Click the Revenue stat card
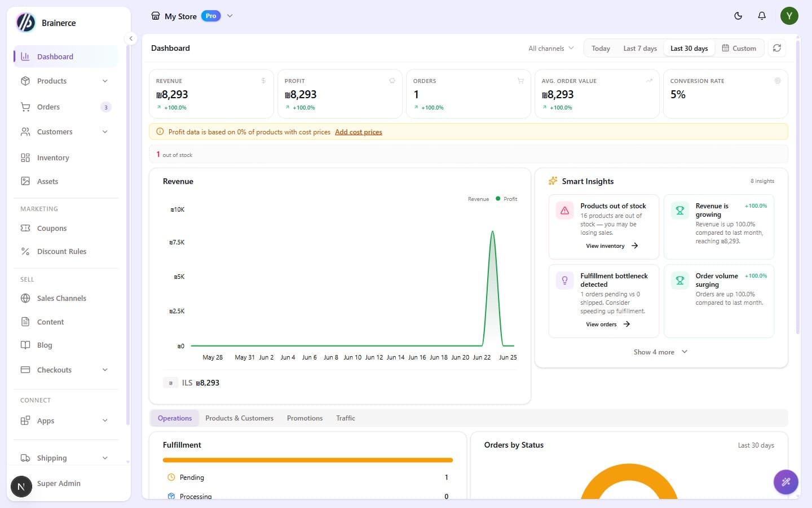Viewport: 812px width, 508px height. click(211, 94)
